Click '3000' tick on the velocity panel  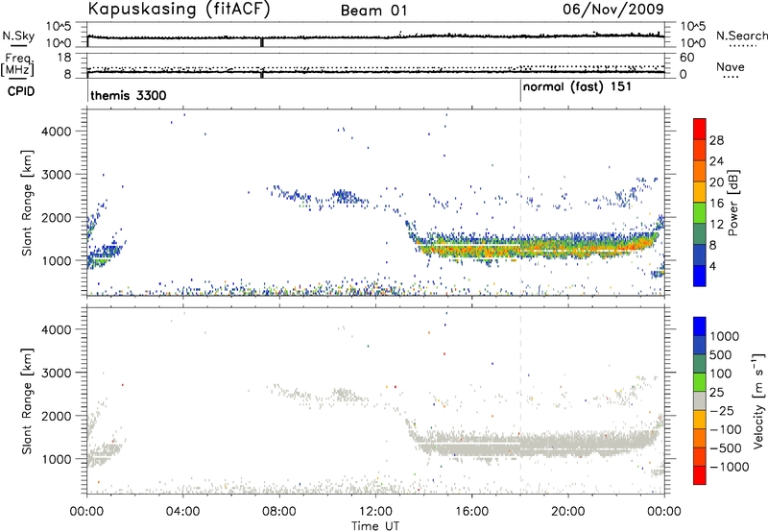[56, 373]
